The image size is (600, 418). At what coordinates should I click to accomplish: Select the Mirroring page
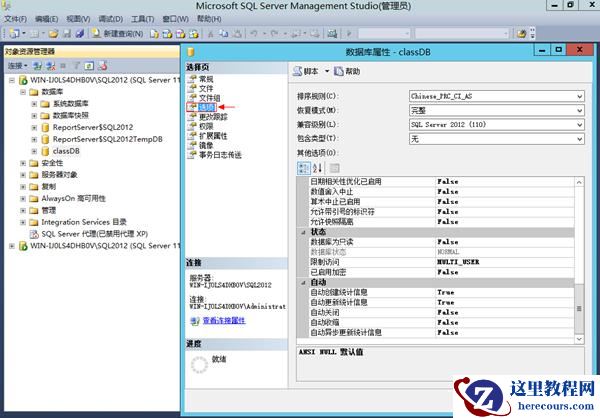point(206,145)
